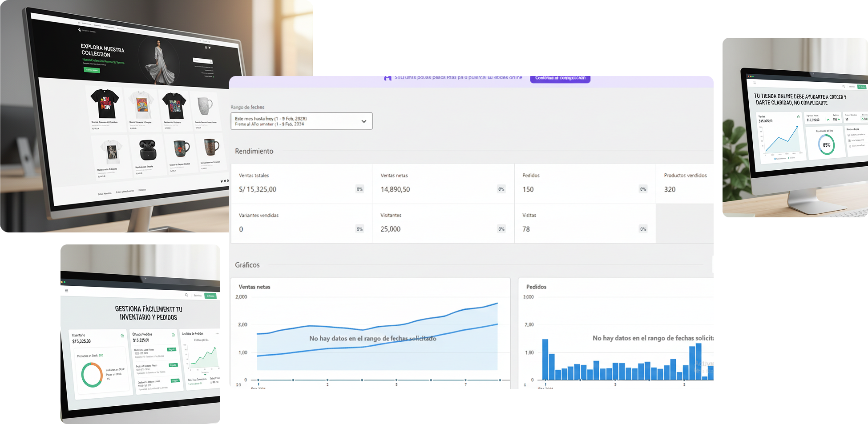Open hamburger menu in Tu Tienda Online dashboard
Viewport: 868px width, 424px height.
755,83
